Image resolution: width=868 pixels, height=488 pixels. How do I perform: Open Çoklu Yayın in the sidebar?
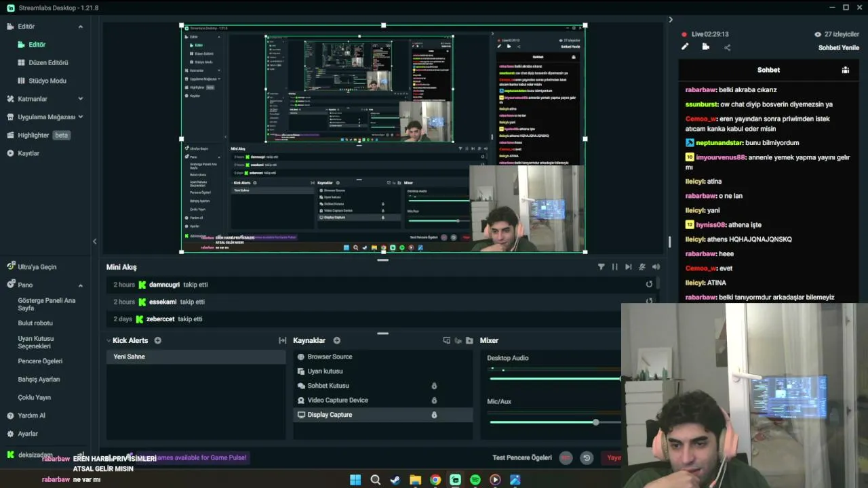[x=35, y=397]
